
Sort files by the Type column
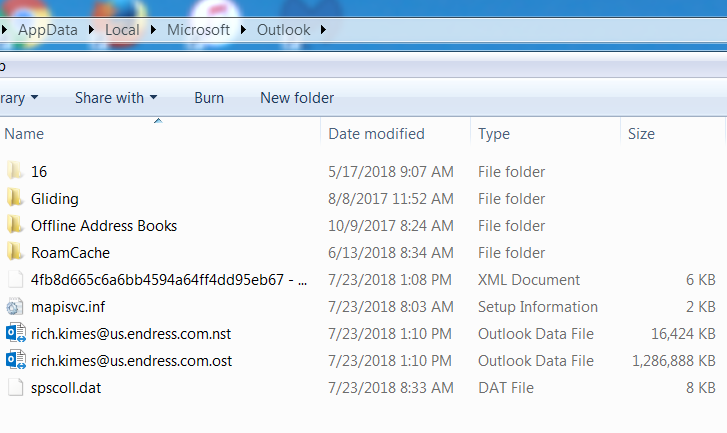(494, 134)
